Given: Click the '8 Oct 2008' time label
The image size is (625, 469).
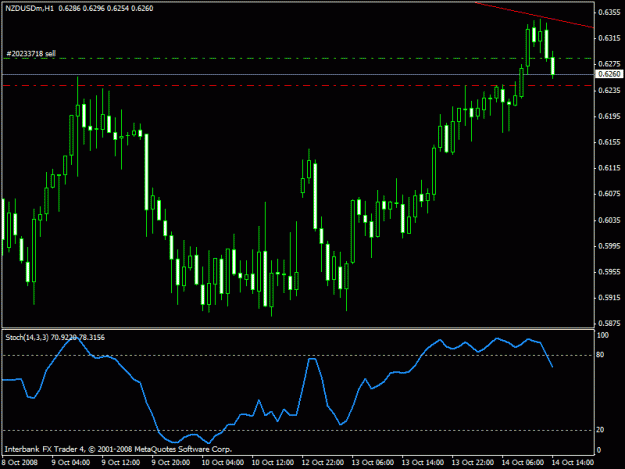Looking at the screenshot, I should 20,463.
